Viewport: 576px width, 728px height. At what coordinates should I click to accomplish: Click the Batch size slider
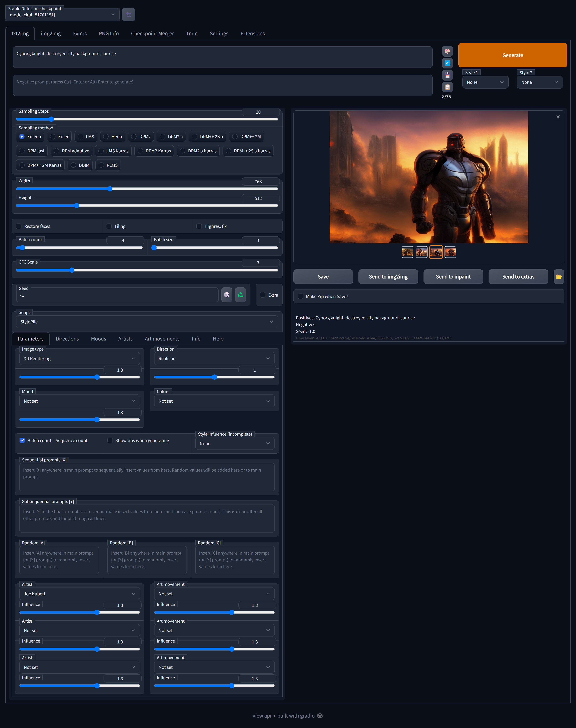click(214, 248)
